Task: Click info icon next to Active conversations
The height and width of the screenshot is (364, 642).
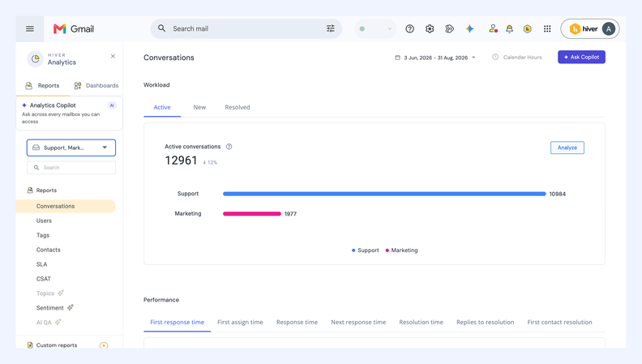Action: coord(229,147)
